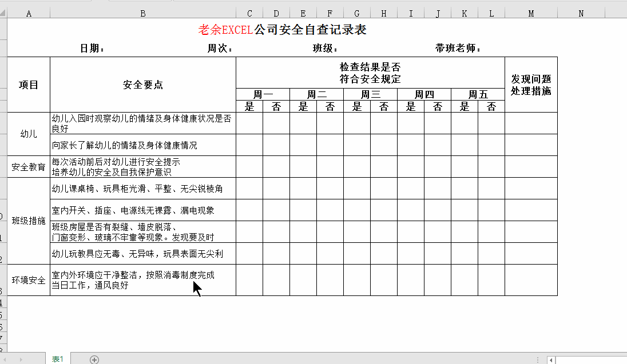
Task: Click the horizontal scrollbar track
Action: pos(591,360)
